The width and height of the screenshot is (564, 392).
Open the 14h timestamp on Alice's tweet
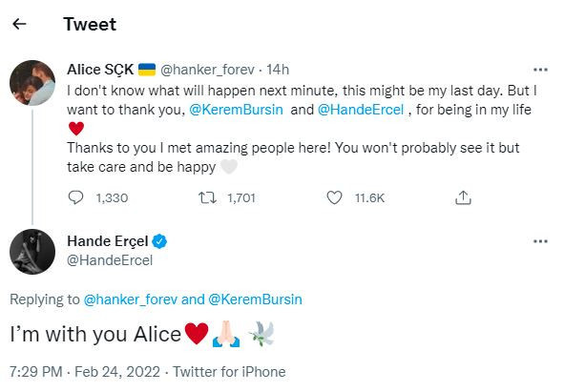point(278,70)
